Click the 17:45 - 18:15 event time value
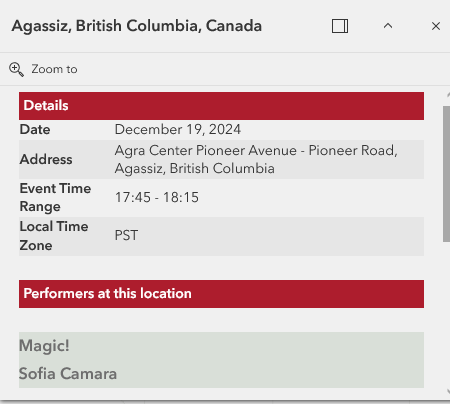The image size is (450, 404). coord(157,197)
